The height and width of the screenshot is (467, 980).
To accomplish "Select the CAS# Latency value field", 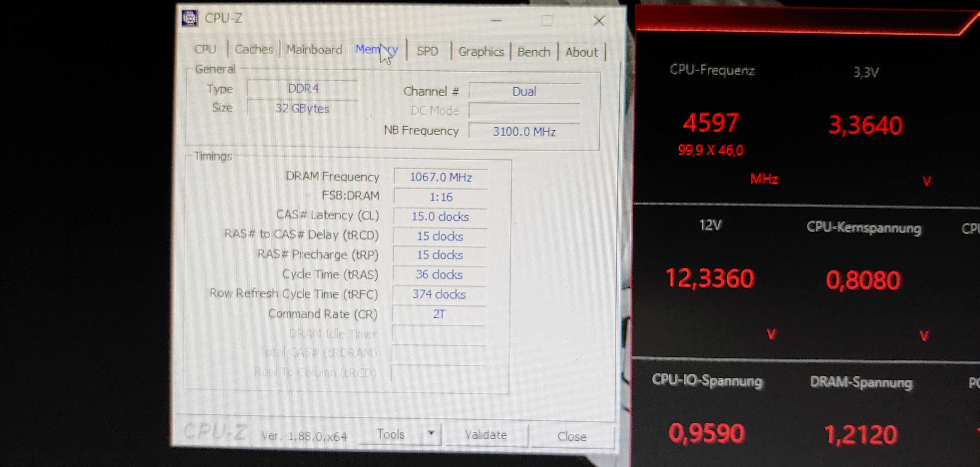I will (x=440, y=217).
